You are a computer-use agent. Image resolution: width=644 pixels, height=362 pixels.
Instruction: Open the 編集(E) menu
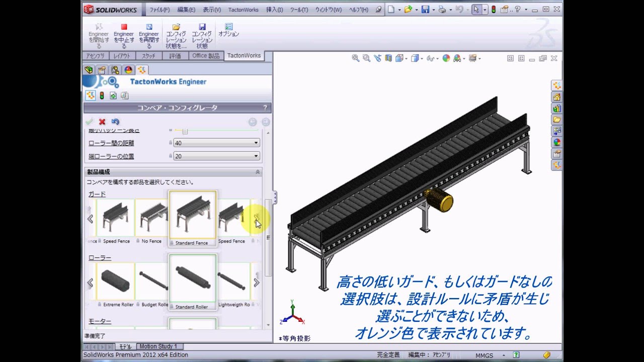186,10
